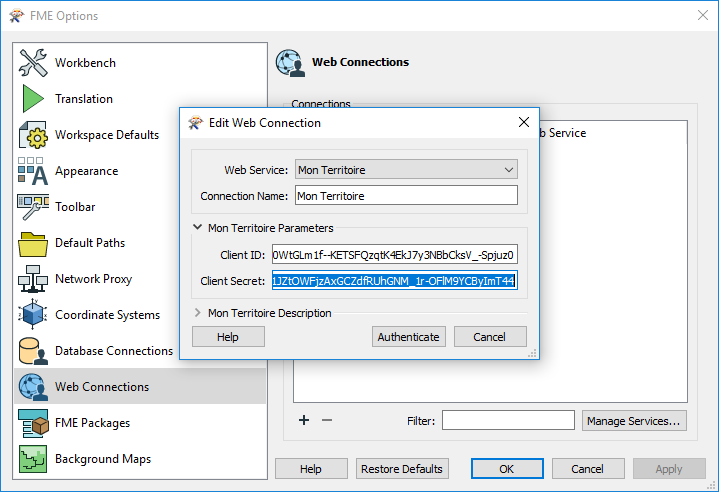The width and height of the screenshot is (719, 492).
Task: Select the Toolbar icon in sidebar
Action: pos(33,207)
